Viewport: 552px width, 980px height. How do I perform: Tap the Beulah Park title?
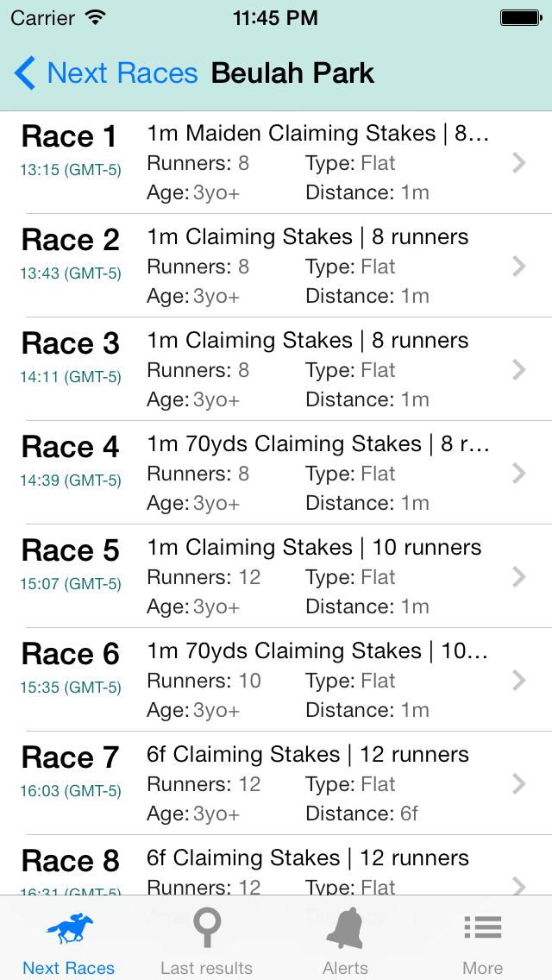(292, 73)
